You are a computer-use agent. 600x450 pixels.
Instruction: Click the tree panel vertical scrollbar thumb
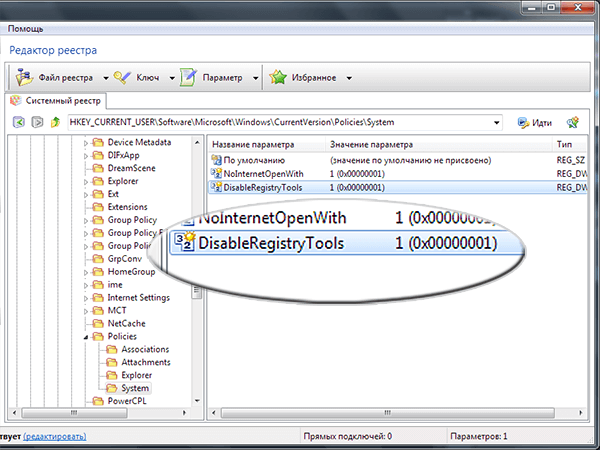click(197, 292)
